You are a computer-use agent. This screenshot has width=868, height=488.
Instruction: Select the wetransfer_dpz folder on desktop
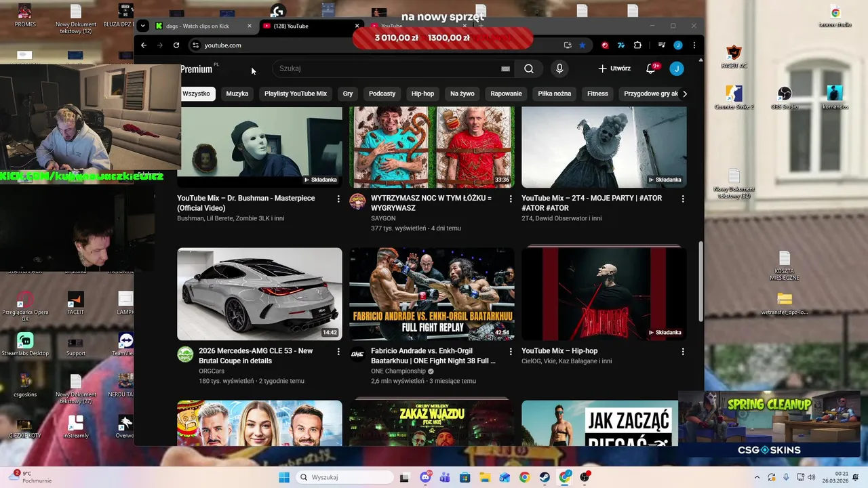coord(785,304)
